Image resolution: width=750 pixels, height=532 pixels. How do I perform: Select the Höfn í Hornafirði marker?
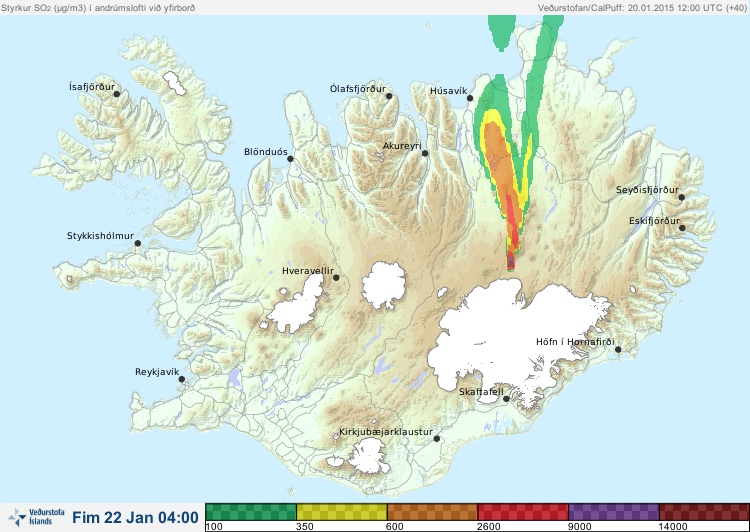click(x=618, y=349)
